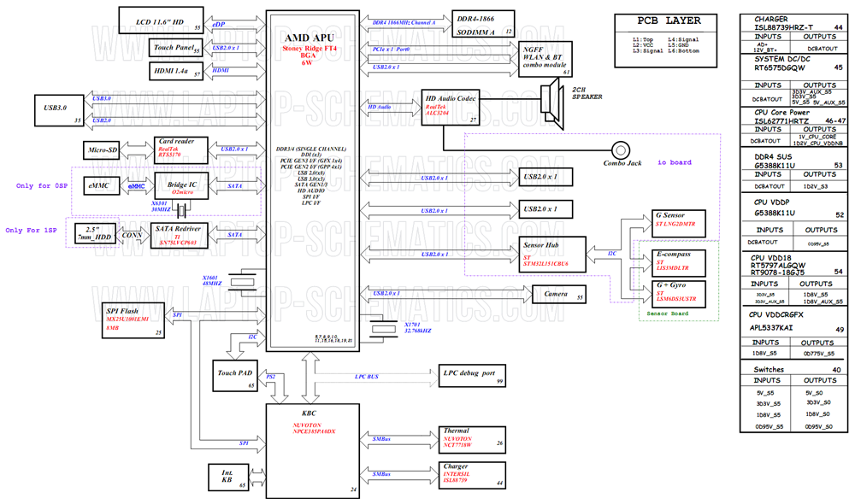This screenshot has height=504, width=855.
Task: Click the SATA Redriver block
Action: click(179, 236)
